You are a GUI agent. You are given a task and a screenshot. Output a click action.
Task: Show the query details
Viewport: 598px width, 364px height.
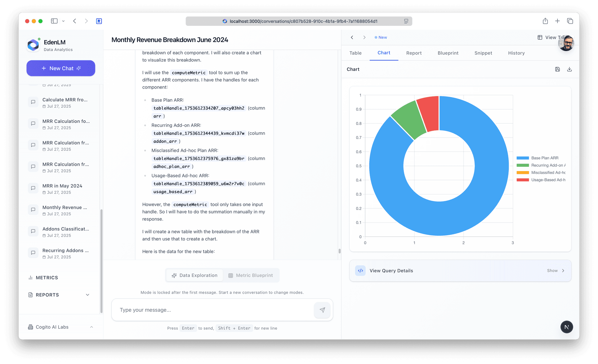[556, 271]
